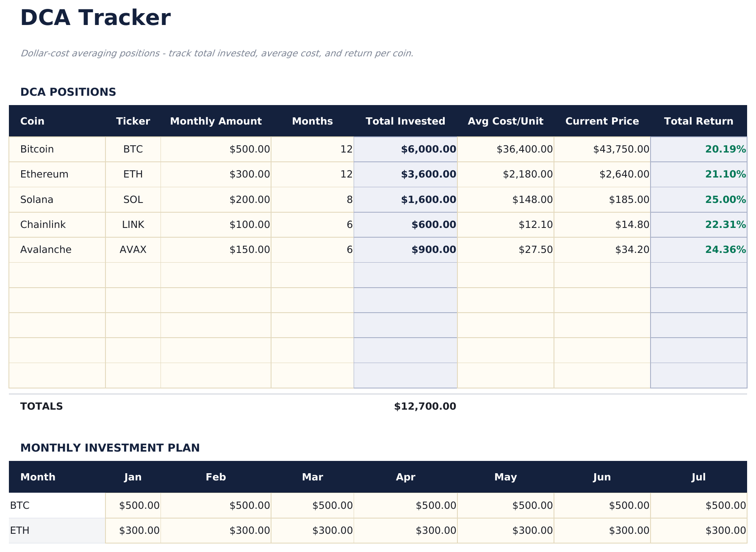Click the LINK ticker cell

[x=133, y=225]
